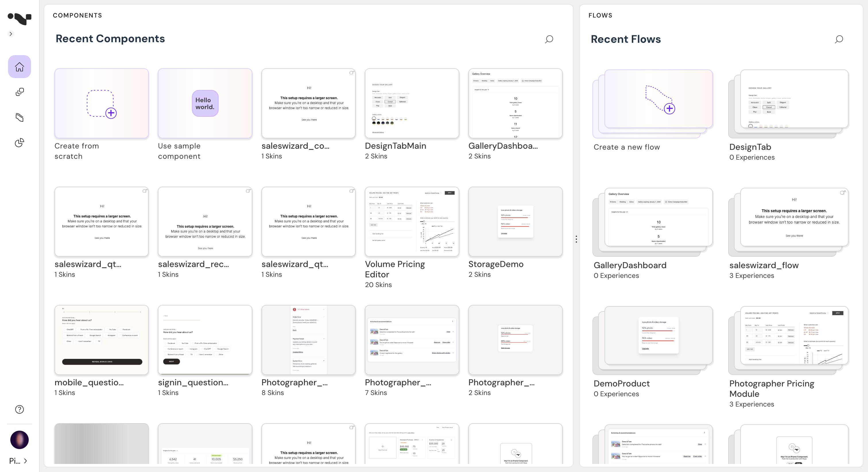Open the saleswizard_rec... component thumbnail
Image resolution: width=868 pixels, height=472 pixels.
205,222
